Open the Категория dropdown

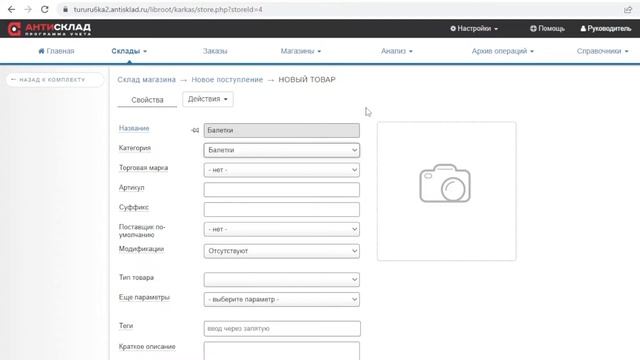(282, 150)
